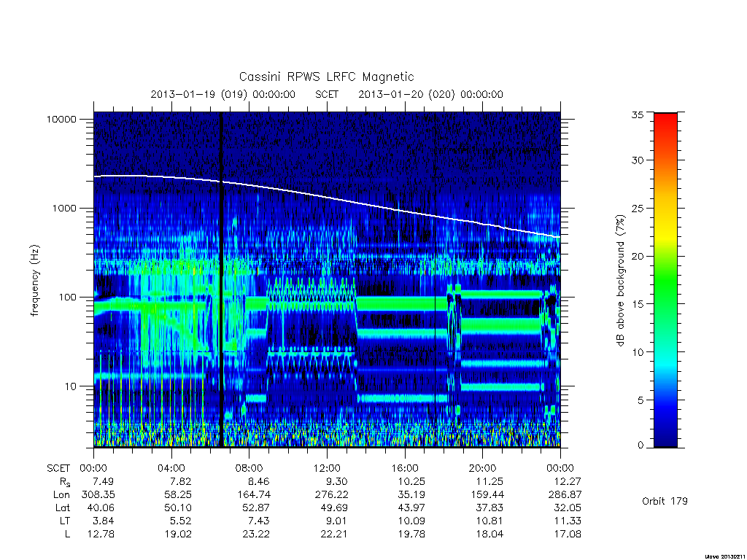Click the white cyclotron frequency curve
The image size is (747, 560).
point(327,198)
